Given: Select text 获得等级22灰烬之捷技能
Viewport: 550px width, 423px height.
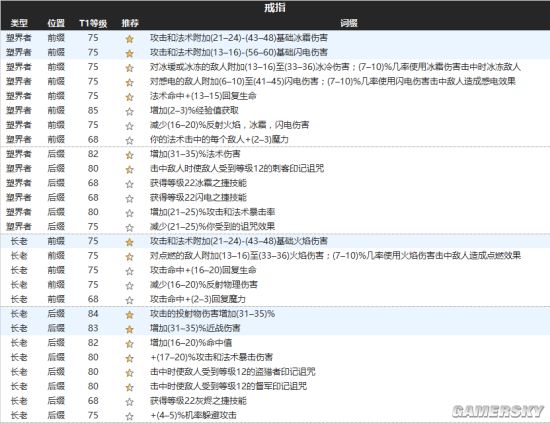Looking at the screenshot, I should click(x=198, y=401).
